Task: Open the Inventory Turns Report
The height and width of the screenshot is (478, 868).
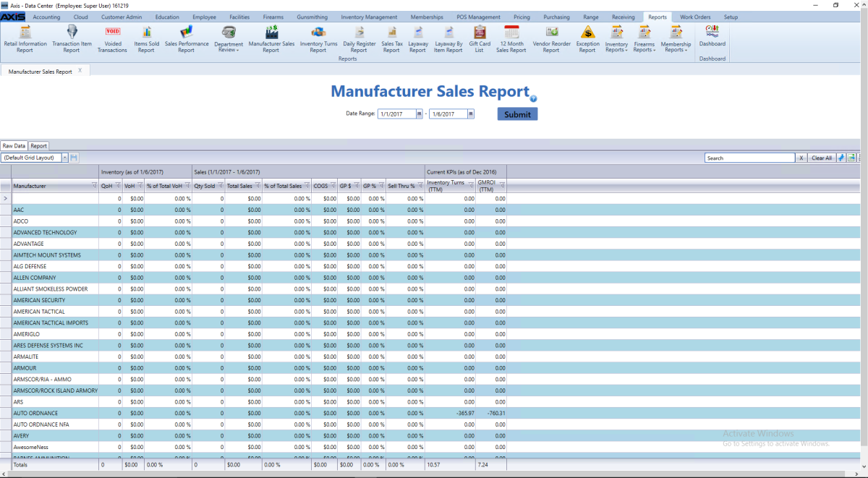Action: click(x=318, y=38)
